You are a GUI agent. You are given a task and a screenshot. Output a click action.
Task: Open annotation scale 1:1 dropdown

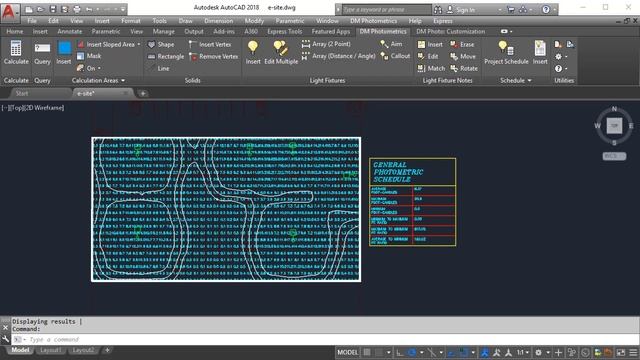[523, 352]
